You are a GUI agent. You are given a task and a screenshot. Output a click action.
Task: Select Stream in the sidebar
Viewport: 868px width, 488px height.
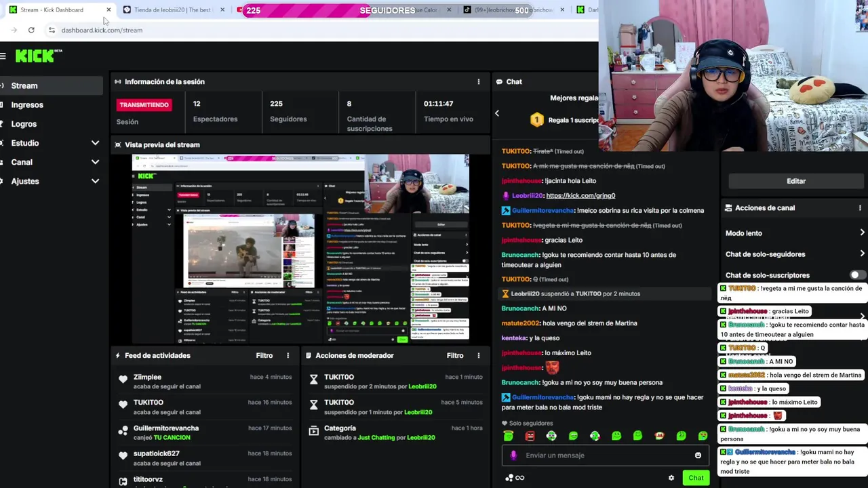point(52,85)
